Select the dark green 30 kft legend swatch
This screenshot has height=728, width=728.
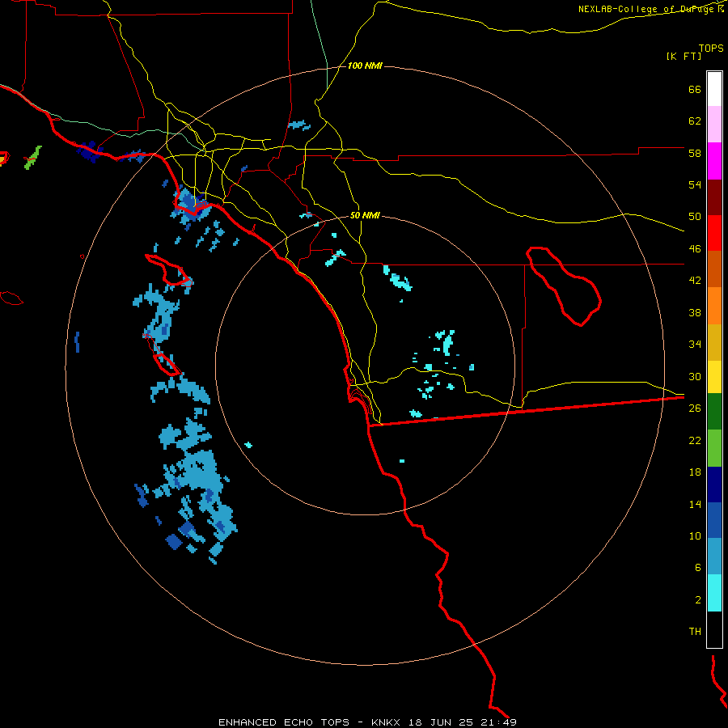tap(714, 412)
